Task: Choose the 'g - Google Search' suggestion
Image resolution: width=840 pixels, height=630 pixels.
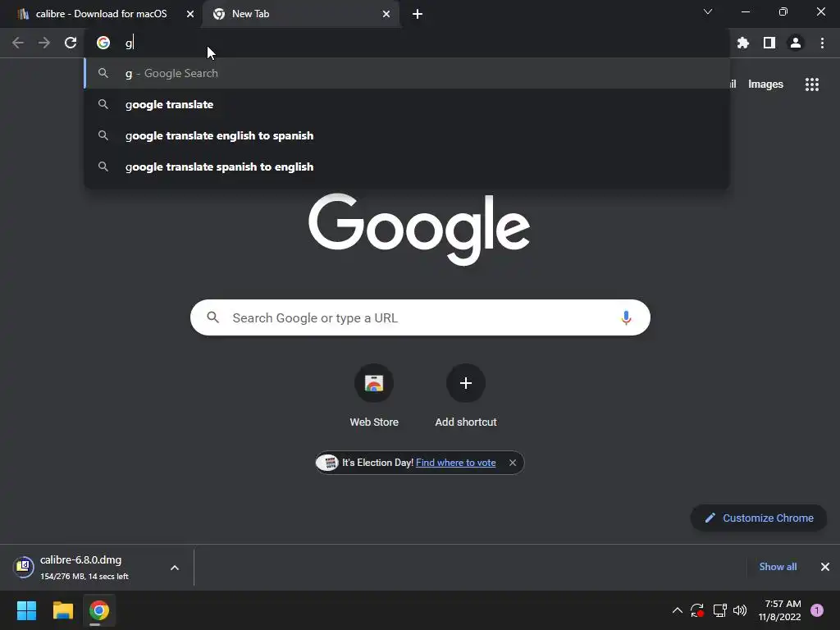Action: click(407, 73)
